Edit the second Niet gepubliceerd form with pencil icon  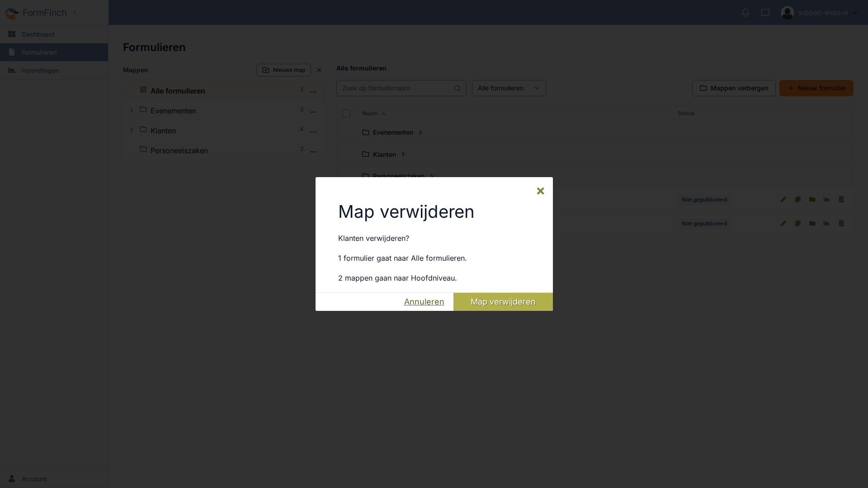(x=783, y=223)
